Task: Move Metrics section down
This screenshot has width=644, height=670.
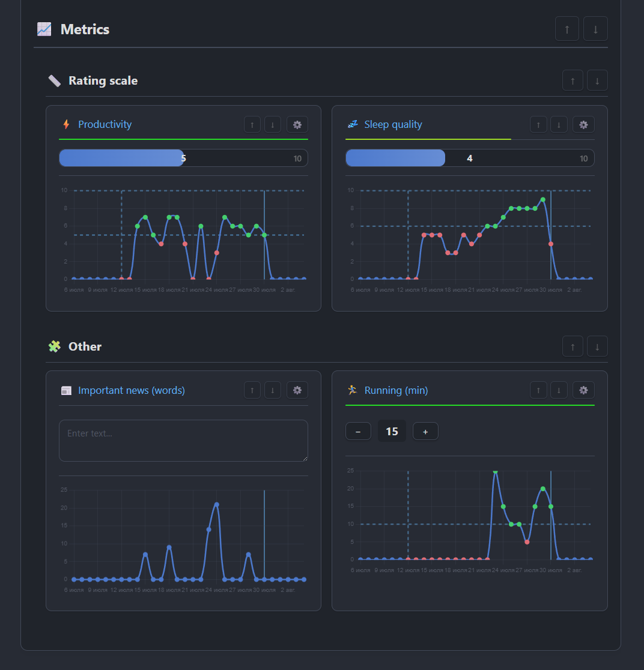Action: tap(595, 29)
